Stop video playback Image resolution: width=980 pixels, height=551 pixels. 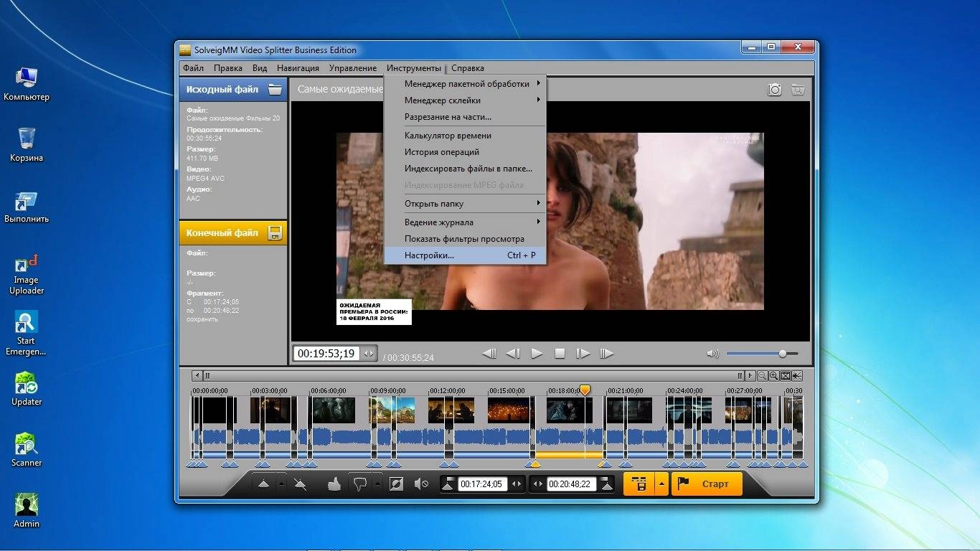click(560, 354)
